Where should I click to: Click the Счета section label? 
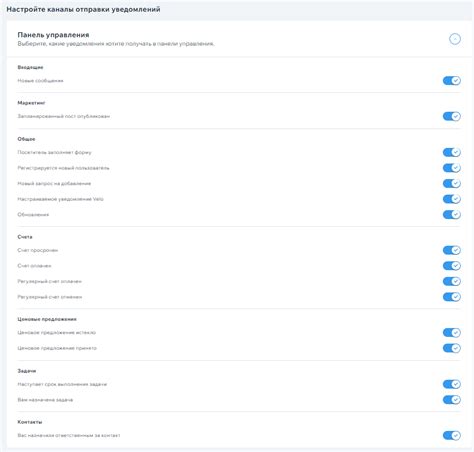pyautogui.click(x=25, y=237)
